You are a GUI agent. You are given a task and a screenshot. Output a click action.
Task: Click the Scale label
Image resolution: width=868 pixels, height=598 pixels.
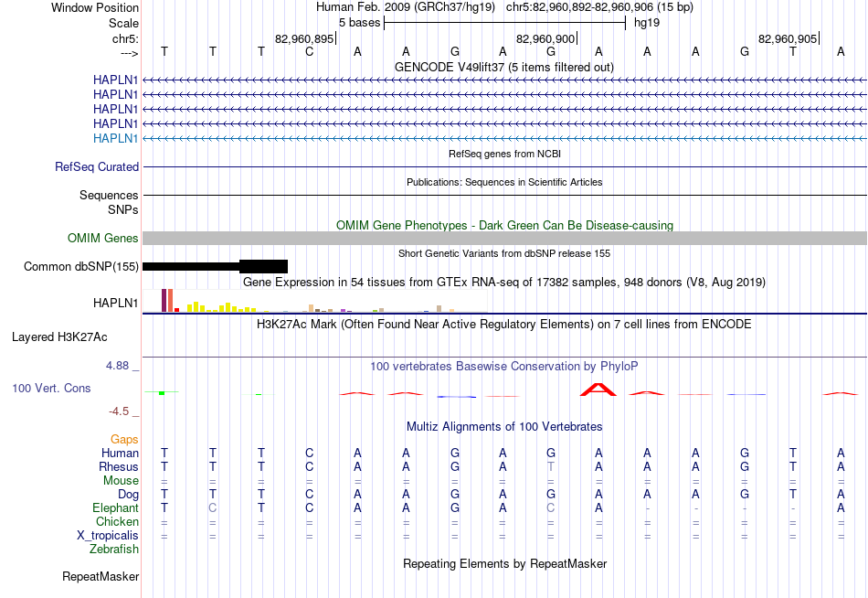pos(123,23)
